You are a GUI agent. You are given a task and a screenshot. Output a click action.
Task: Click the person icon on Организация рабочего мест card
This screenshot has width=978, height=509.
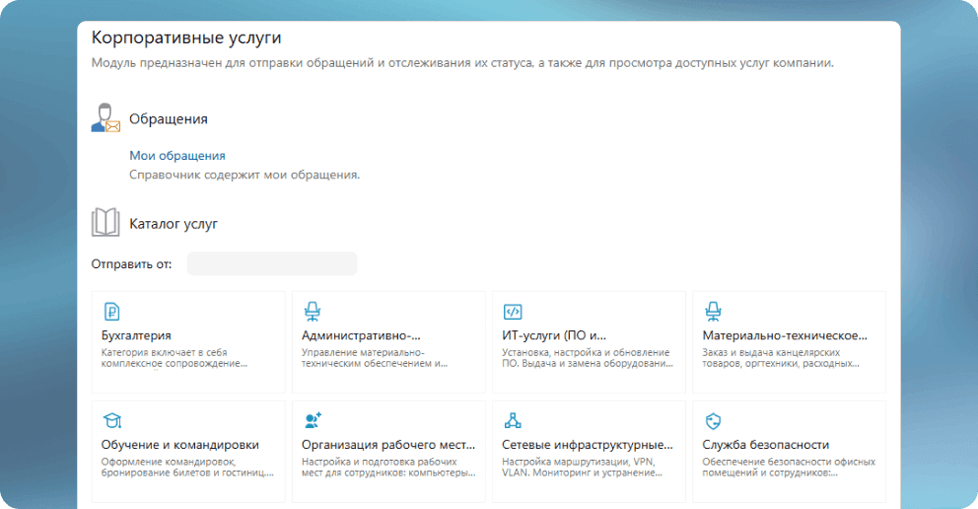(312, 420)
